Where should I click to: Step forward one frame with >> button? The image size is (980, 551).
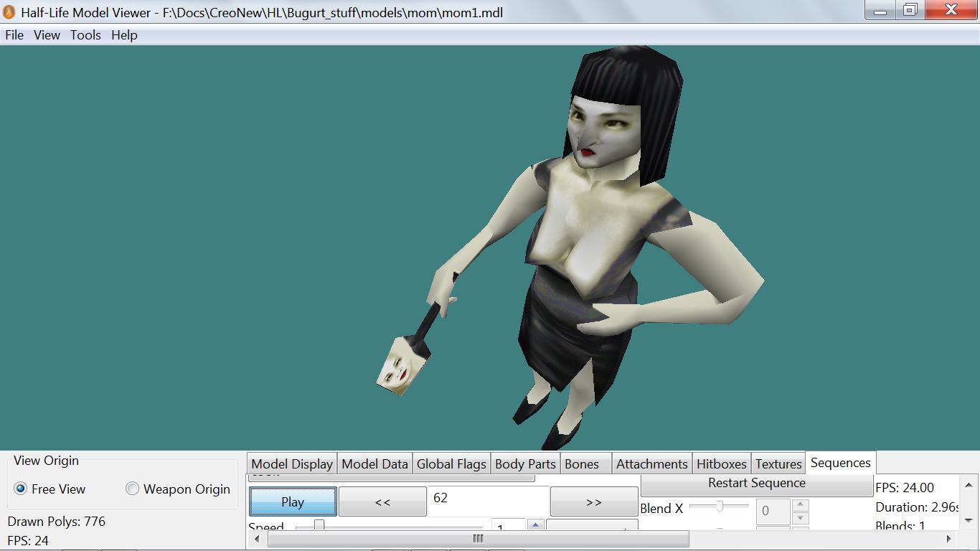[594, 501]
